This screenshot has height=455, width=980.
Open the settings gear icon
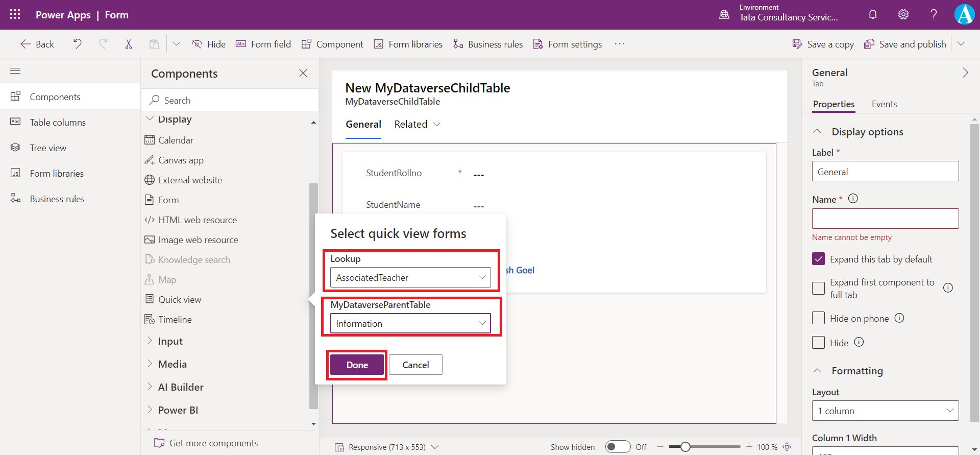[x=903, y=14]
